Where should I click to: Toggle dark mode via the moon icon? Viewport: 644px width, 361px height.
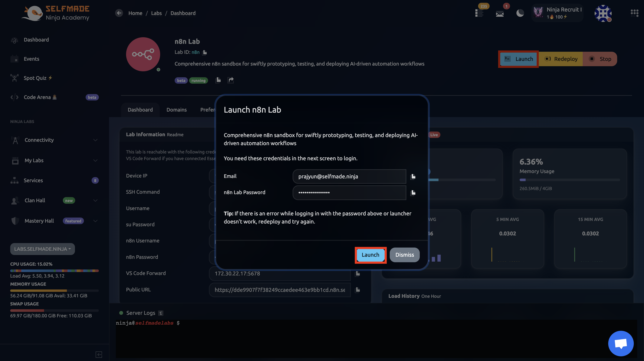coord(520,13)
